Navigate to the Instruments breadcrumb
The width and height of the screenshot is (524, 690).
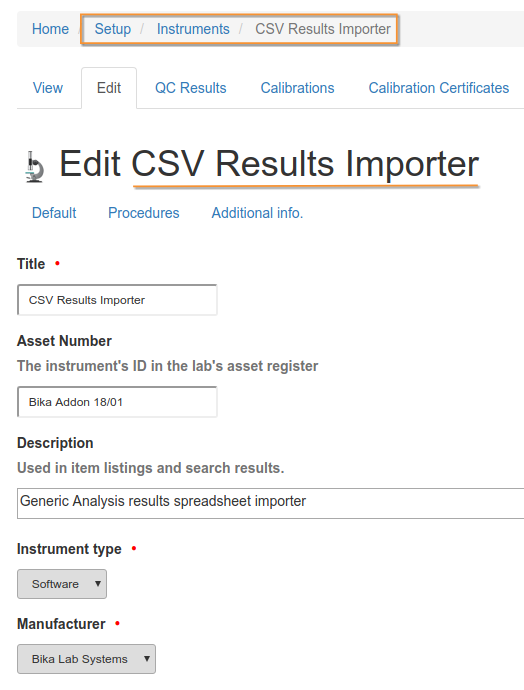193,29
